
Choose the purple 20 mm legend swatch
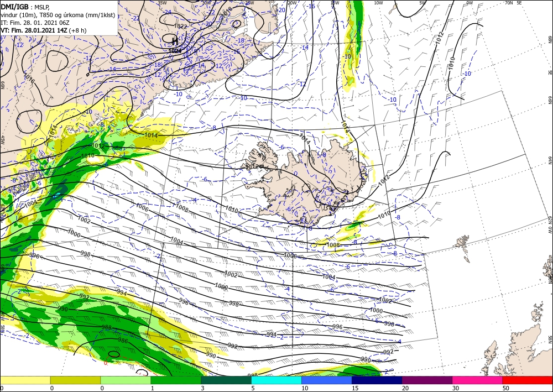coord(427,380)
